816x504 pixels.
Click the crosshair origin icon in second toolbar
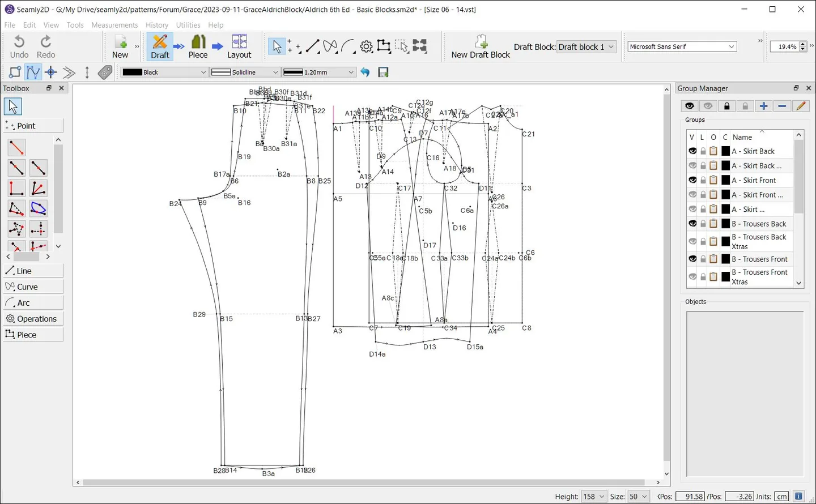pos(51,72)
